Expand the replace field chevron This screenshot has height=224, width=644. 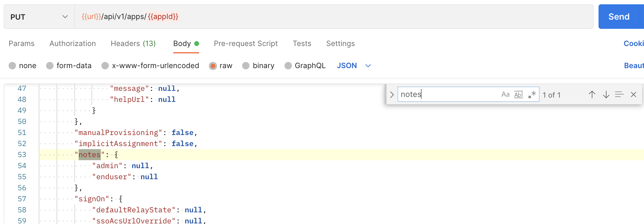[x=392, y=95]
